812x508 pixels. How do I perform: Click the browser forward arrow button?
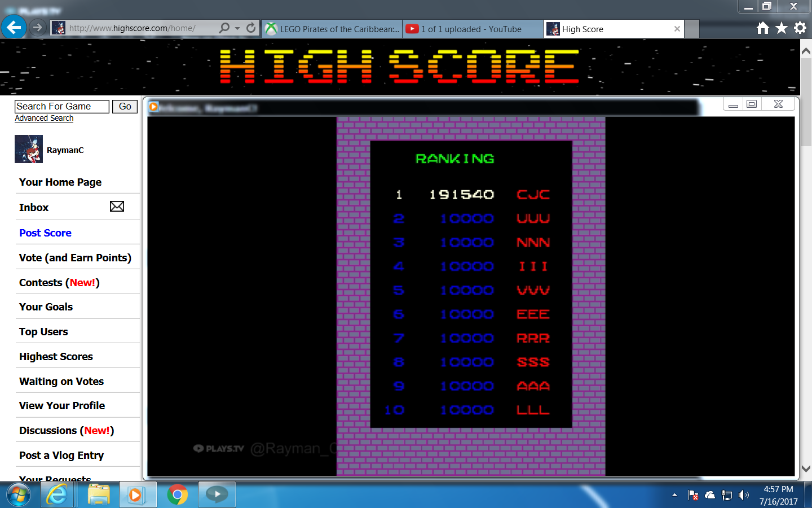pyautogui.click(x=38, y=28)
